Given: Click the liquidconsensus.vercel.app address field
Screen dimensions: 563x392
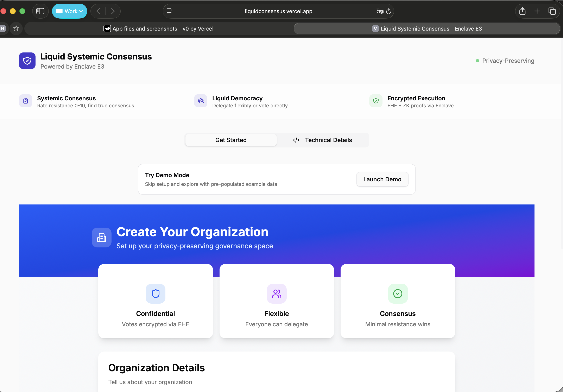Looking at the screenshot, I should coord(278,11).
